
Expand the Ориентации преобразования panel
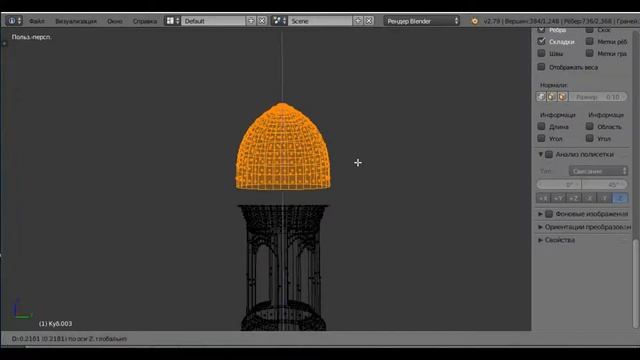540,227
